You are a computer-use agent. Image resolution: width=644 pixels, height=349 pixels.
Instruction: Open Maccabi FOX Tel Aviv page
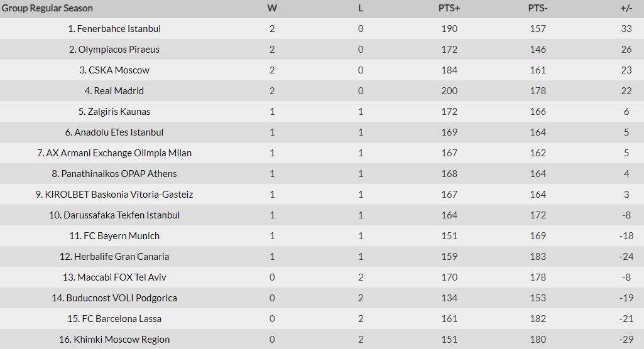click(x=121, y=277)
